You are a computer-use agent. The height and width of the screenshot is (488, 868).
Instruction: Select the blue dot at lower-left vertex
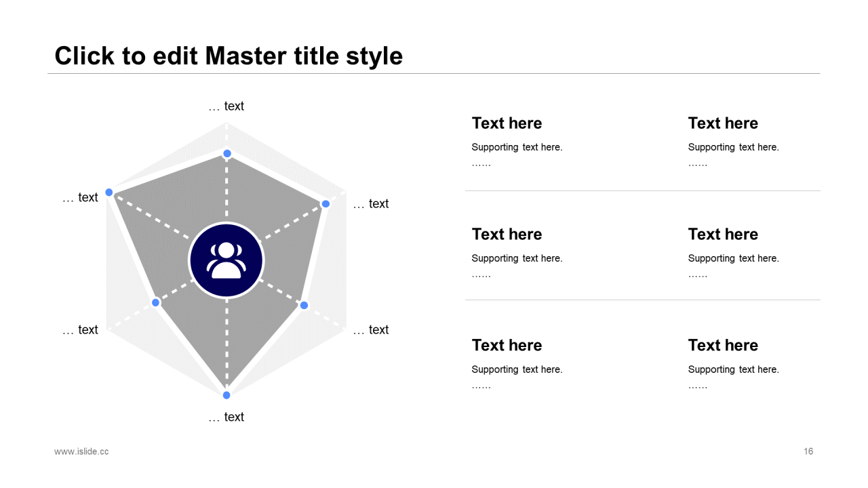[x=155, y=302]
